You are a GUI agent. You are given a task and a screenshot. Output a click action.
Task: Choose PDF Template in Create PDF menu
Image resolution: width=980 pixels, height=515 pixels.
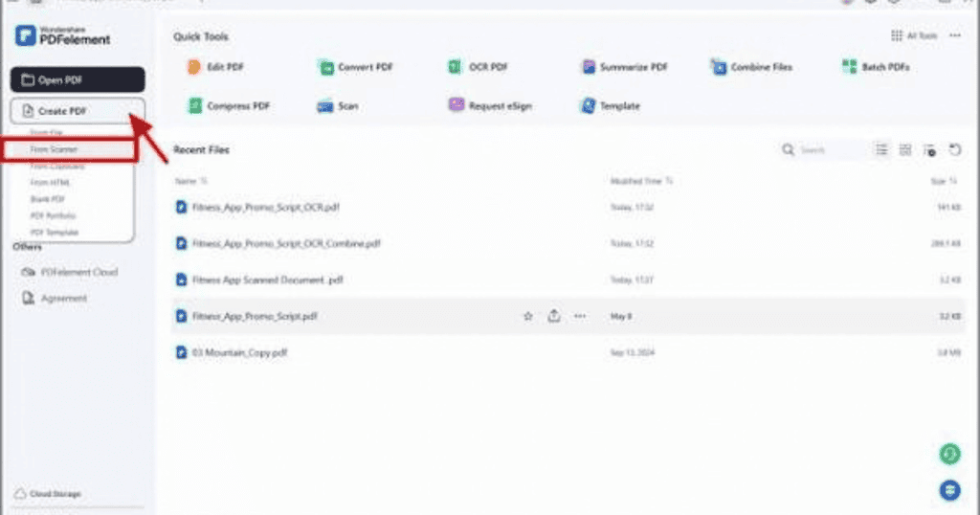[55, 233]
